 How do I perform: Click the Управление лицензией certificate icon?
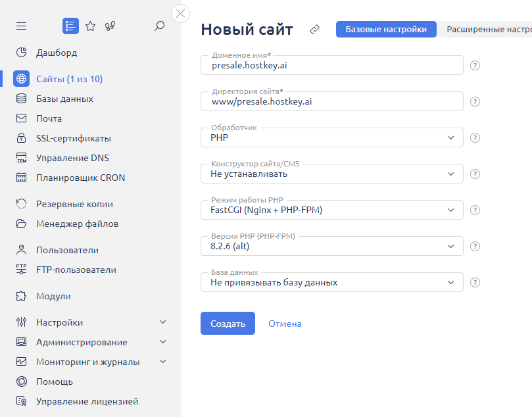22,401
